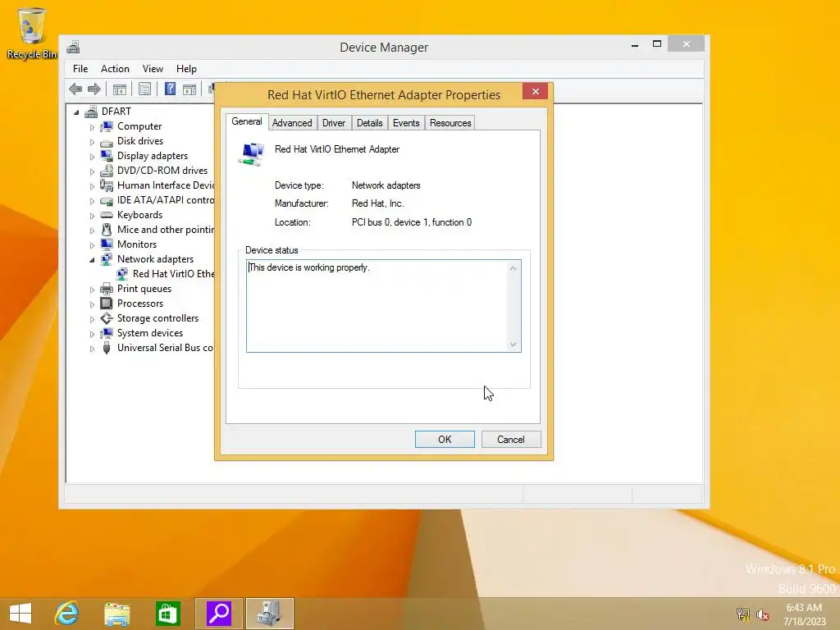Screen dimensions: 840x630
Task: Expand the Computer tree node
Action: (92, 127)
